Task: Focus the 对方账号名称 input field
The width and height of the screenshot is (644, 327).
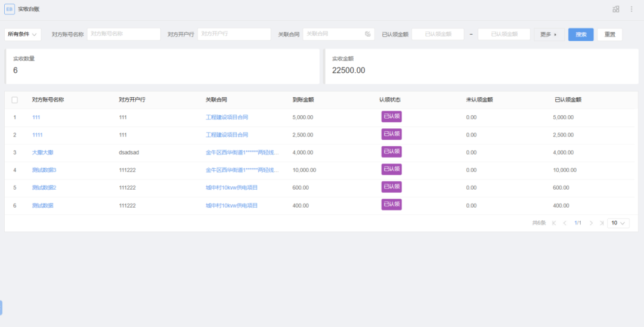Action: click(123, 34)
